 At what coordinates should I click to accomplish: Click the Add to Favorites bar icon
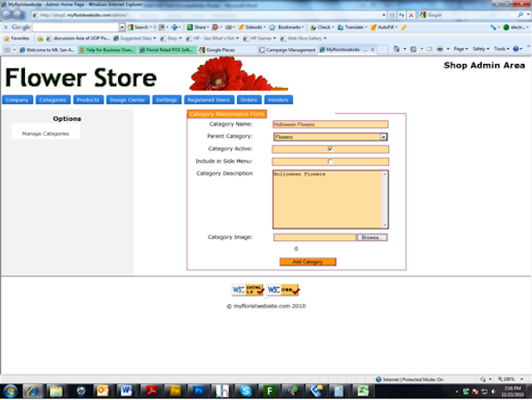pos(40,38)
